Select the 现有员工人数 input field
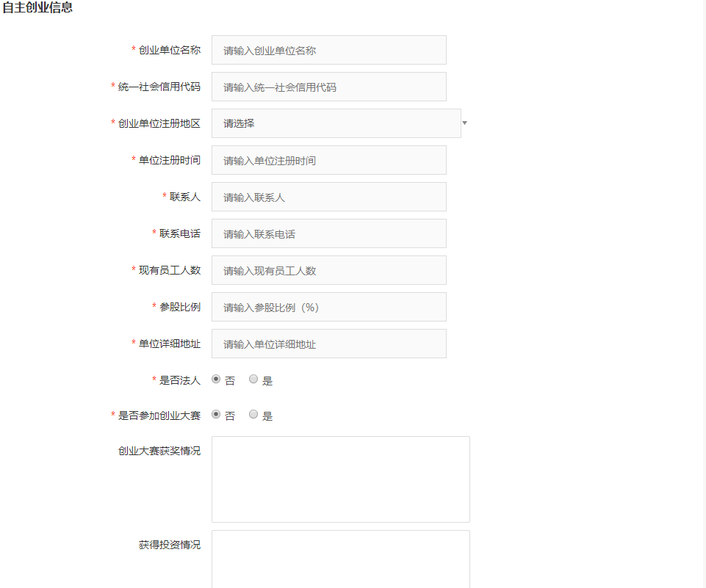706x588 pixels. click(x=328, y=270)
